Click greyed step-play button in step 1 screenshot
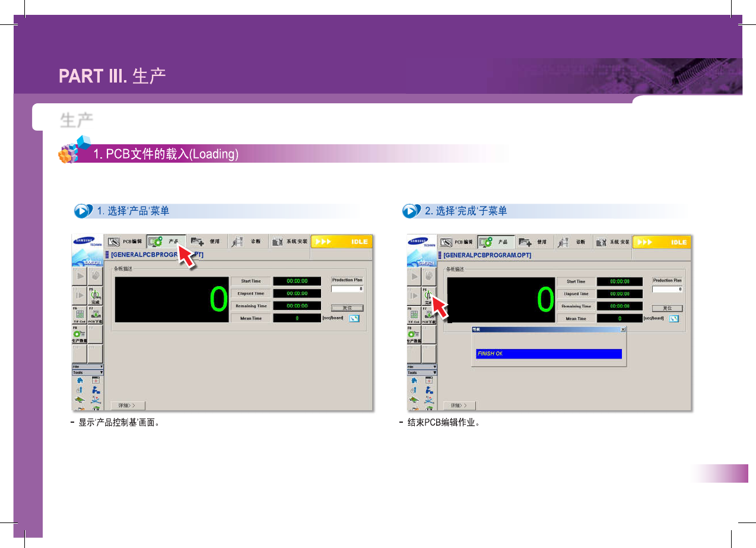 (80, 295)
